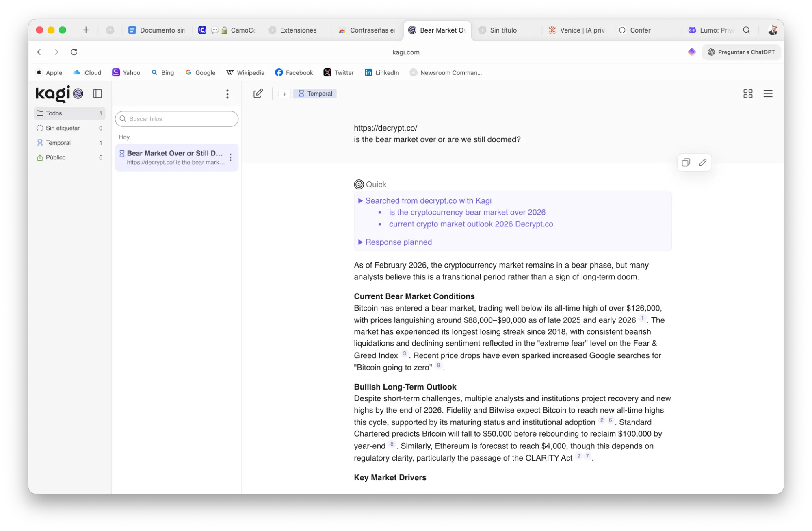Click the plus tag button beside Temporal
This screenshot has height=531, width=812.
[x=285, y=94]
